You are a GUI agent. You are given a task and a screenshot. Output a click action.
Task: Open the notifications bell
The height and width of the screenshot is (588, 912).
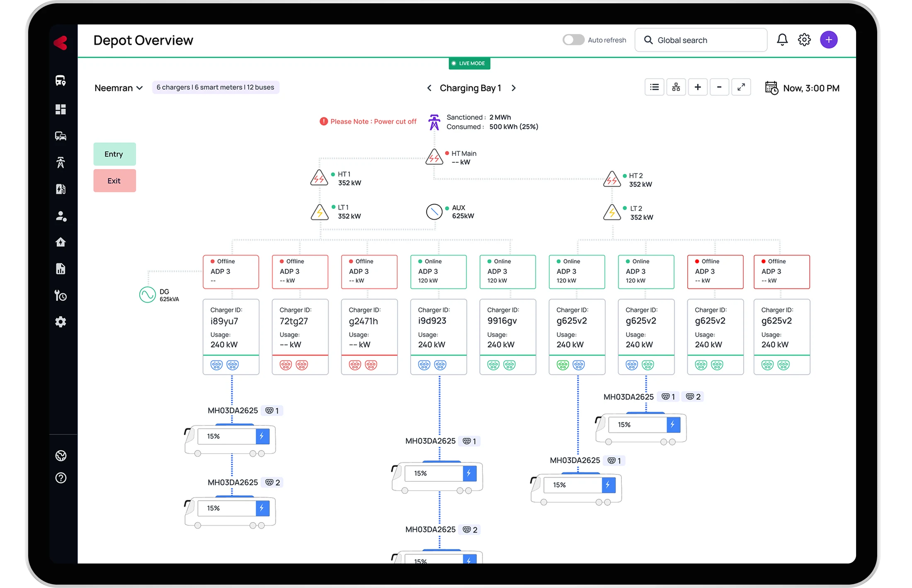(x=782, y=40)
